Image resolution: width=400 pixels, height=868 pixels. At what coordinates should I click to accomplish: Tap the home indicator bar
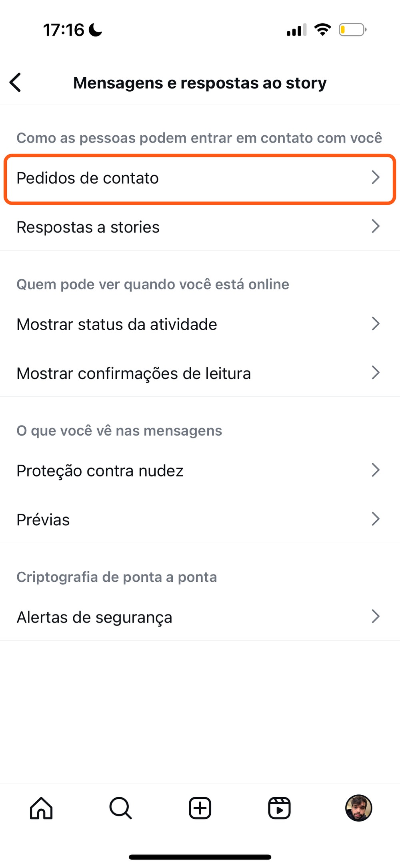click(x=200, y=857)
